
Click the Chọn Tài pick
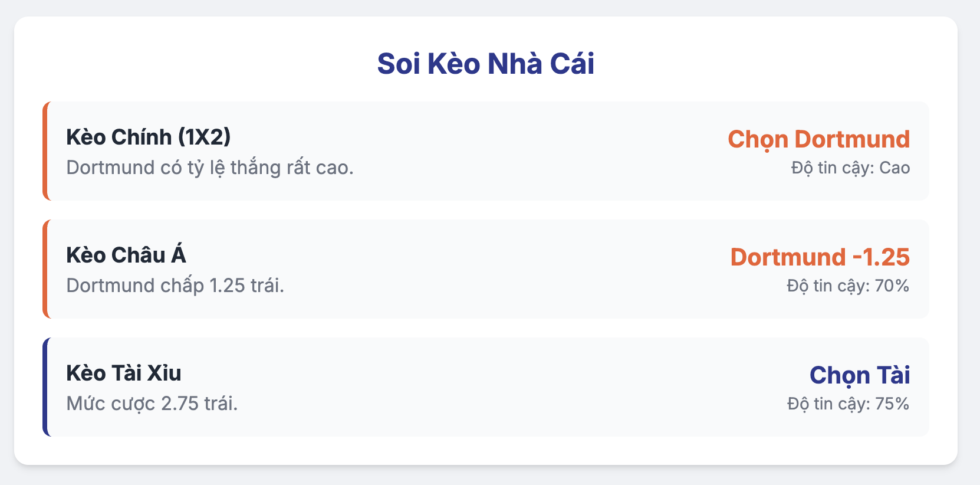click(860, 376)
